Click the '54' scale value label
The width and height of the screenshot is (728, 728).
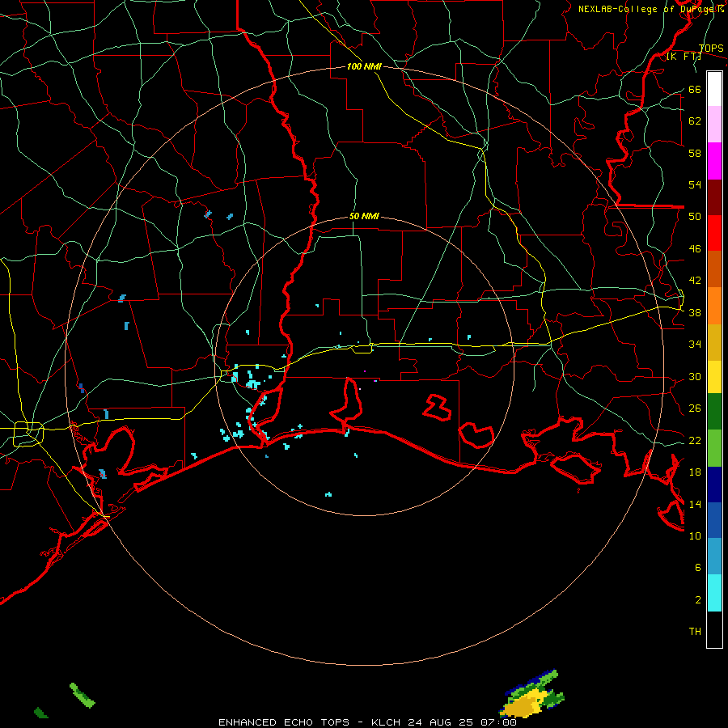tap(695, 184)
